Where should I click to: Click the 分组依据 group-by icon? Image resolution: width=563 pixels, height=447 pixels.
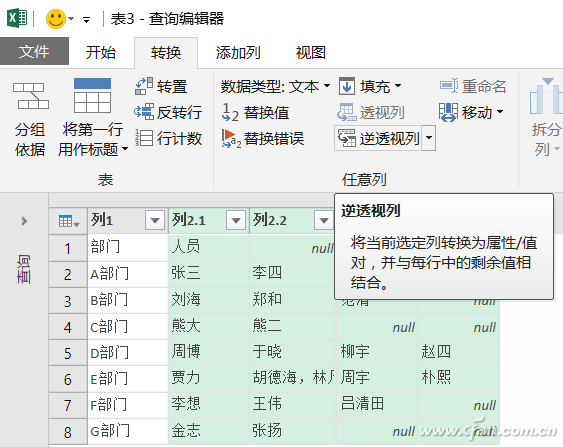pyautogui.click(x=31, y=96)
